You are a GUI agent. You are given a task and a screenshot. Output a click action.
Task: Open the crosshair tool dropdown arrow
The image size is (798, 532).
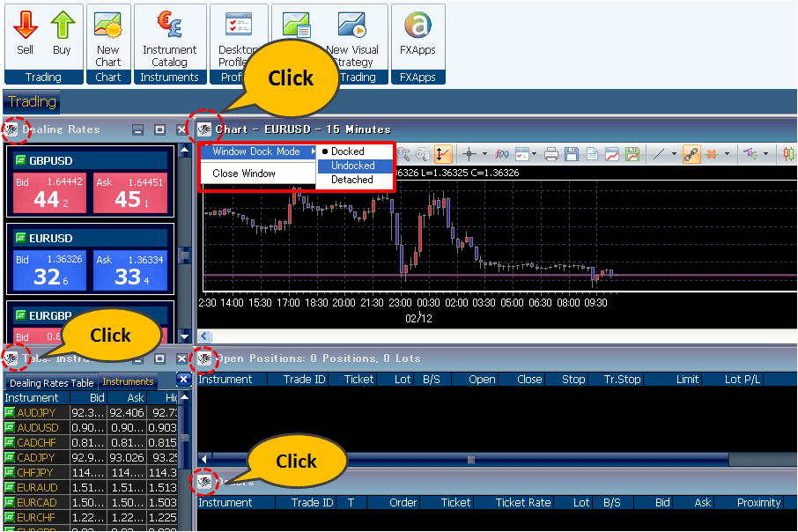pos(484,154)
